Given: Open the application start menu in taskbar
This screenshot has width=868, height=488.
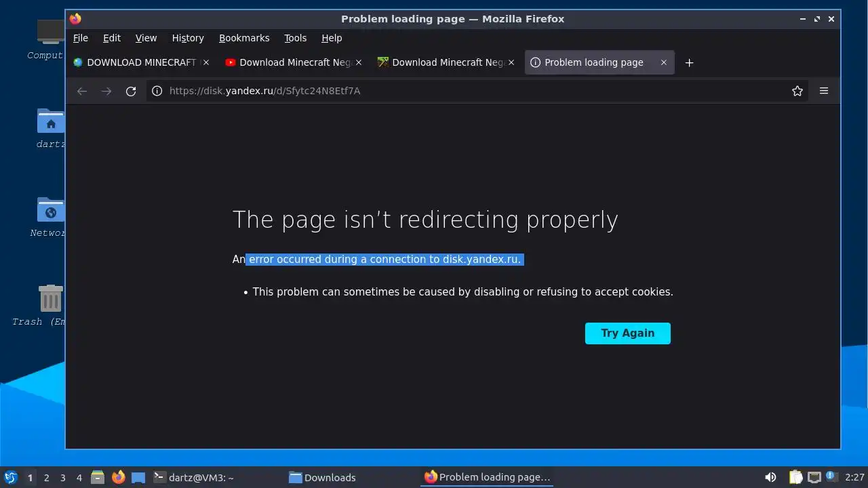Looking at the screenshot, I should point(10,477).
